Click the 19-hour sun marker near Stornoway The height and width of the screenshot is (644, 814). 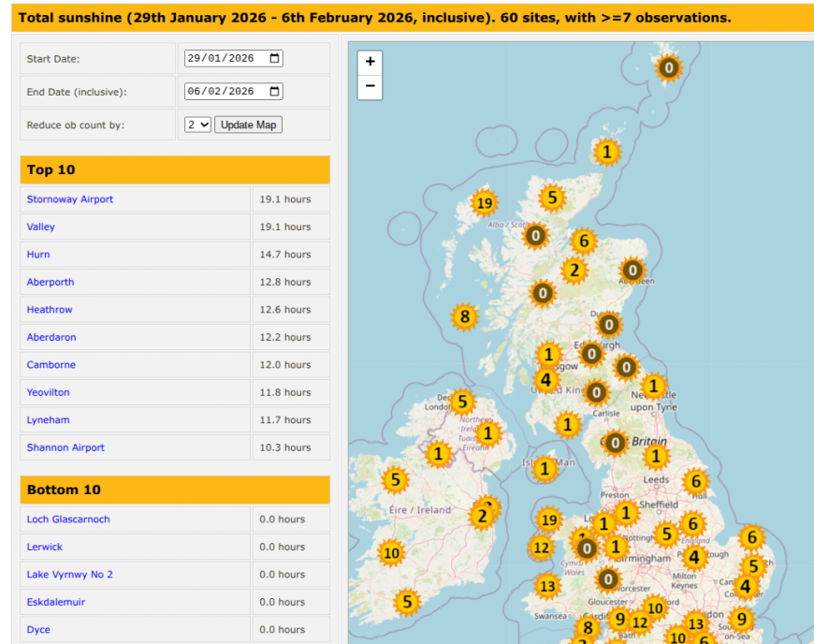(484, 203)
